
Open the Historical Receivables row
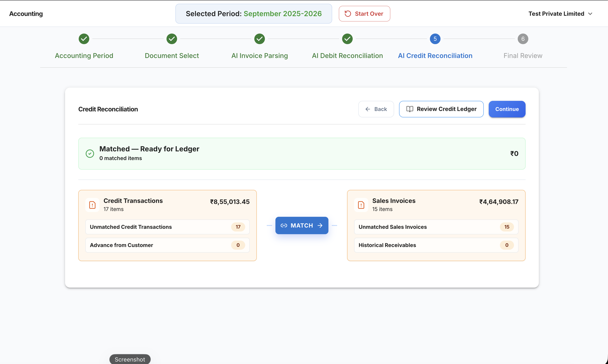tap(436, 245)
